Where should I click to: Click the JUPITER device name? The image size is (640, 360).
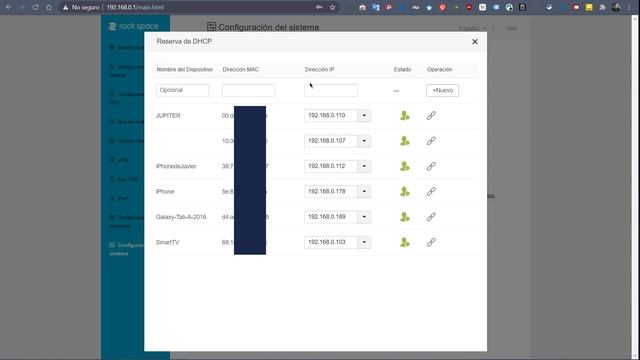pyautogui.click(x=168, y=116)
